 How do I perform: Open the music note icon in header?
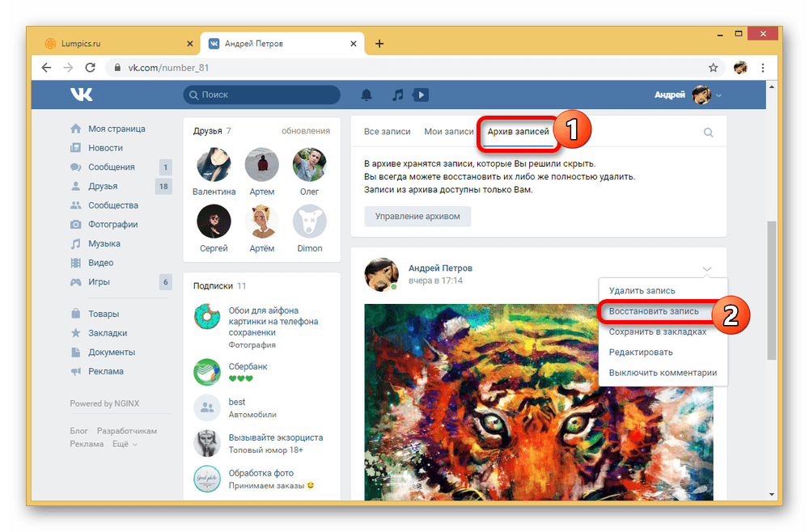pos(397,95)
